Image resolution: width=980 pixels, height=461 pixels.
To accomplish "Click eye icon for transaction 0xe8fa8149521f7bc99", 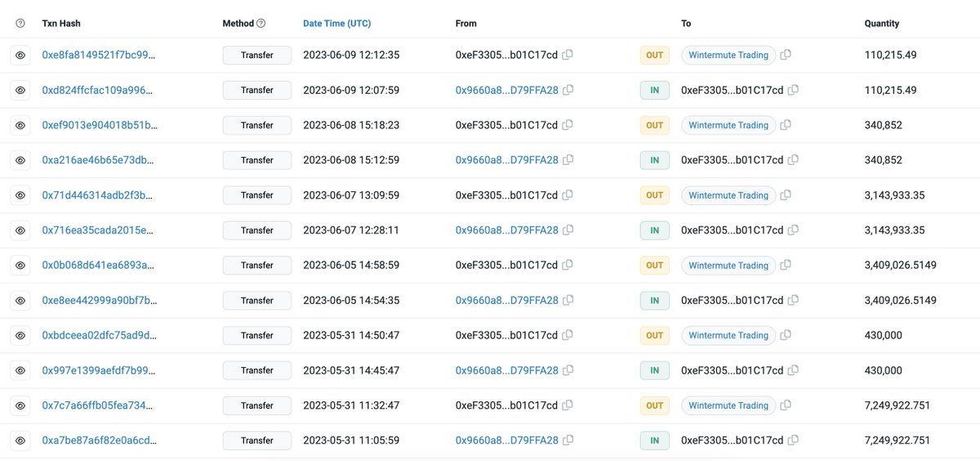I will (20, 56).
